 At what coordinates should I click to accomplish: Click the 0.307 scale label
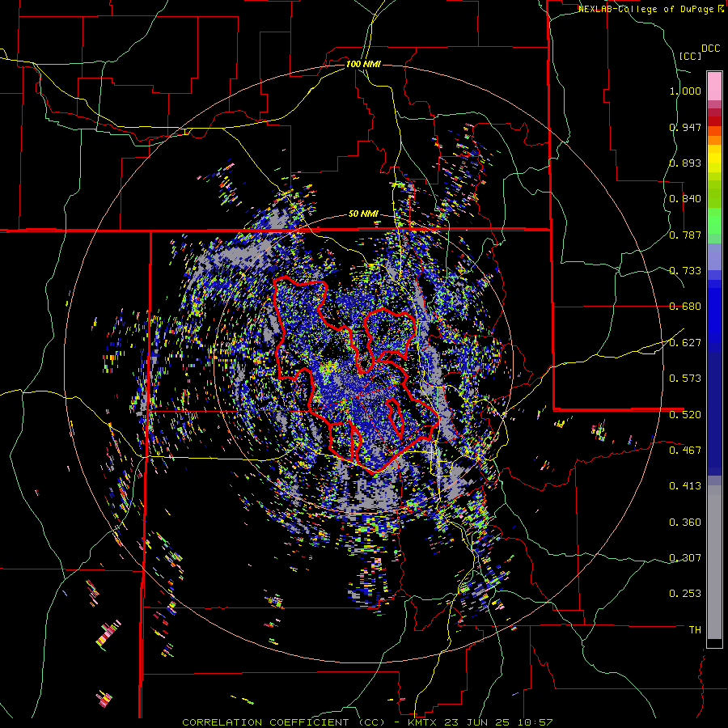(685, 558)
